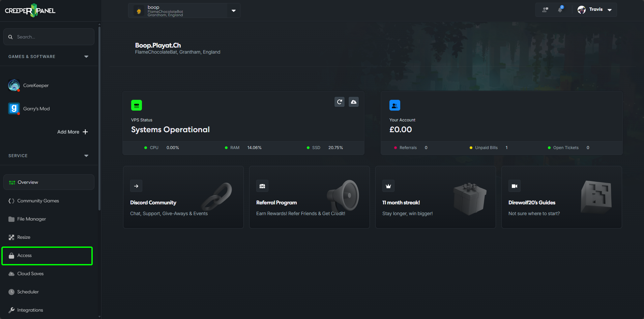Collapse the SERVICE section
This screenshot has width=644, height=319.
(x=86, y=155)
